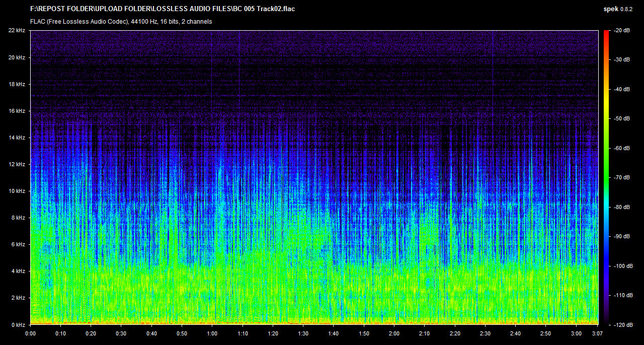644x345 pixels.
Task: Select the 0:40 time marker label
Action: click(x=151, y=333)
